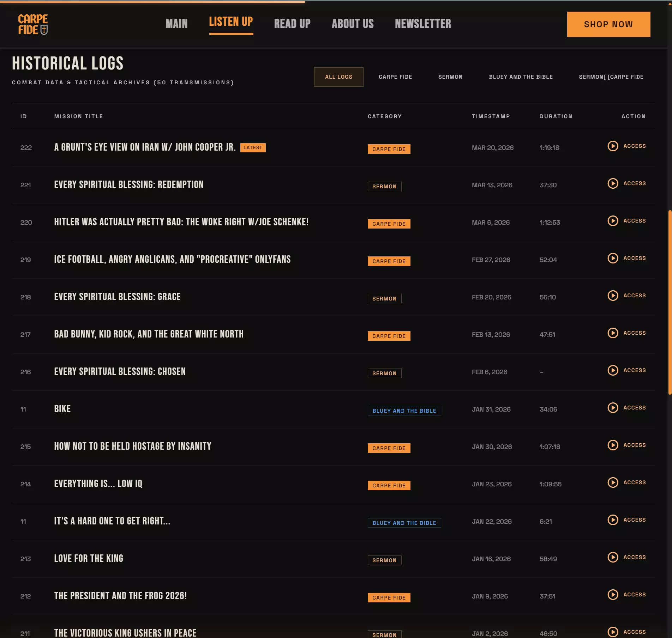
Task: Open the Read Up navigation menu
Action: (292, 24)
